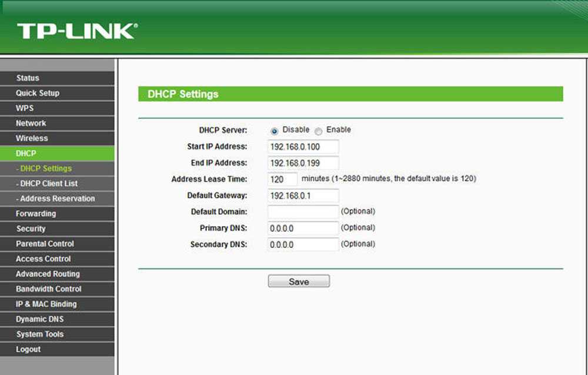Expand the Forwarding menu section
The width and height of the screenshot is (588, 375).
click(x=36, y=214)
